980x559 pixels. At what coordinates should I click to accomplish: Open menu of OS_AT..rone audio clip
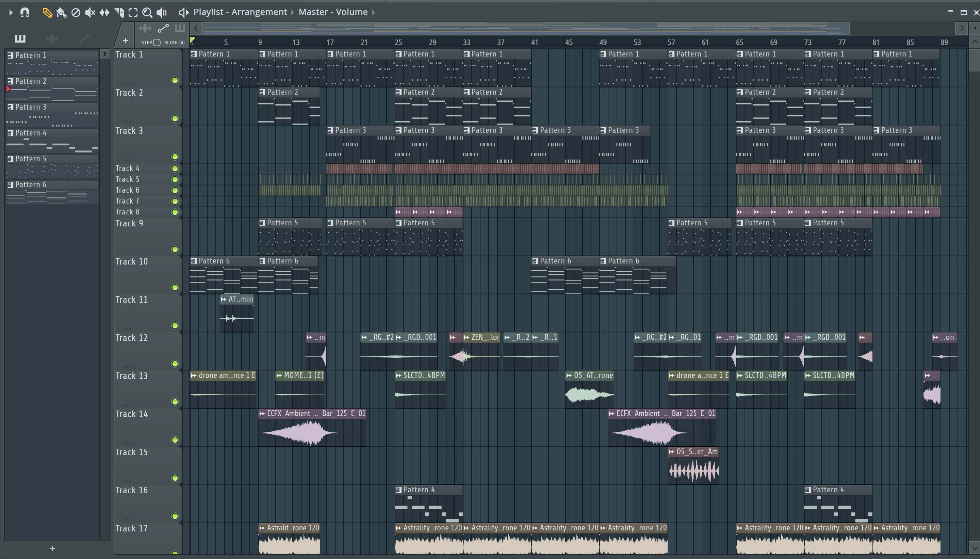569,376
